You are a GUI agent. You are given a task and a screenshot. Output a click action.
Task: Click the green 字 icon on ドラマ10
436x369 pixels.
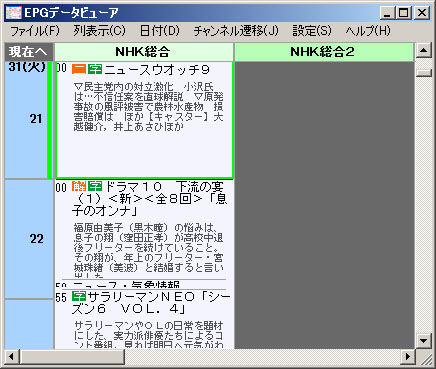point(95,186)
